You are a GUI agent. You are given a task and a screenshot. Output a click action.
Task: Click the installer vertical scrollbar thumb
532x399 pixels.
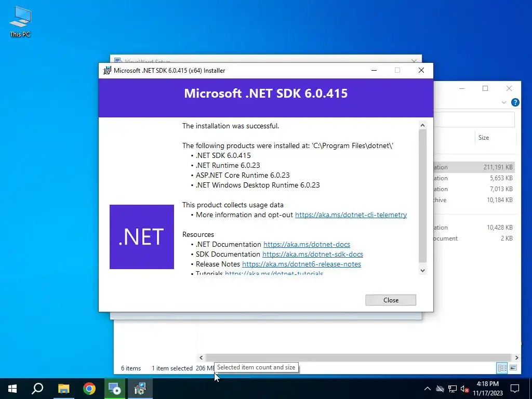pyautogui.click(x=422, y=196)
